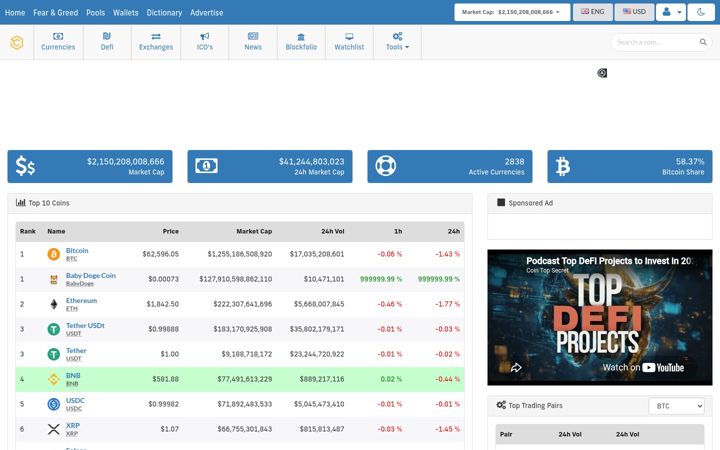Open the ENG language selector

592,12
